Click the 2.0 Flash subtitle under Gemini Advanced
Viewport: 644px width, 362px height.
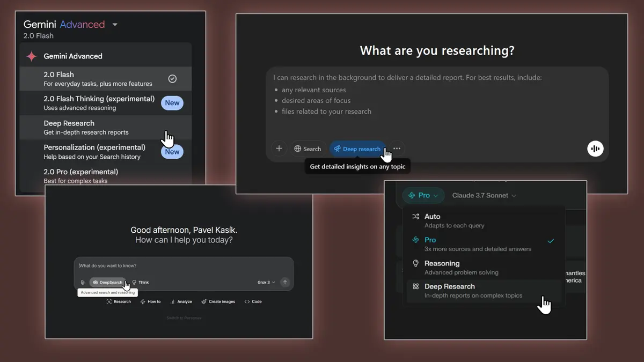38,36
